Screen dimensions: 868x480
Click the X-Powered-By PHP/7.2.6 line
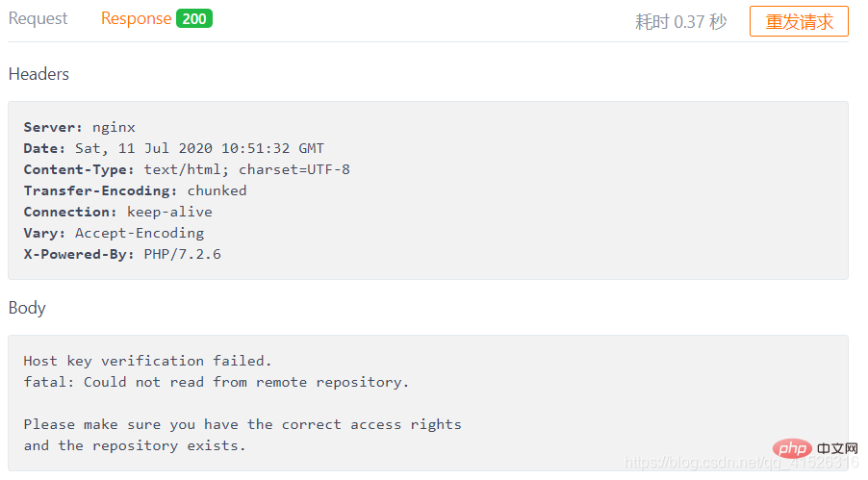[x=122, y=254]
